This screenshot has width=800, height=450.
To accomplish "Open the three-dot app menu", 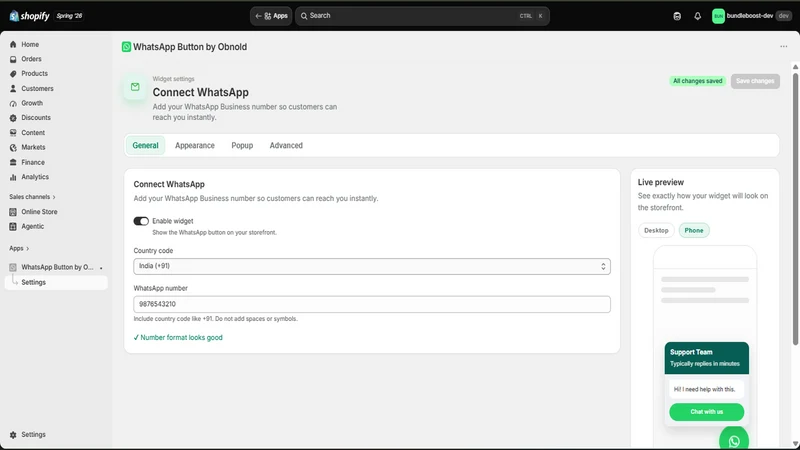I will point(784,46).
